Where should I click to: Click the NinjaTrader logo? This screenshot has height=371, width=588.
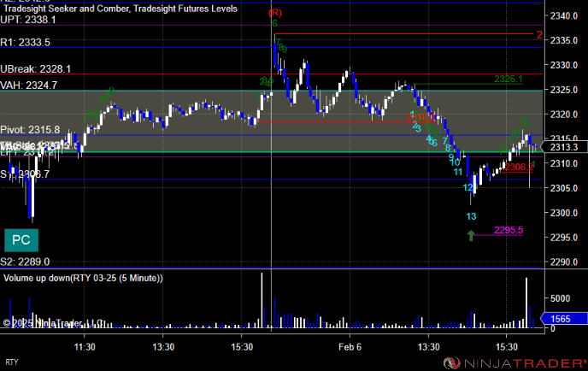coord(515,363)
